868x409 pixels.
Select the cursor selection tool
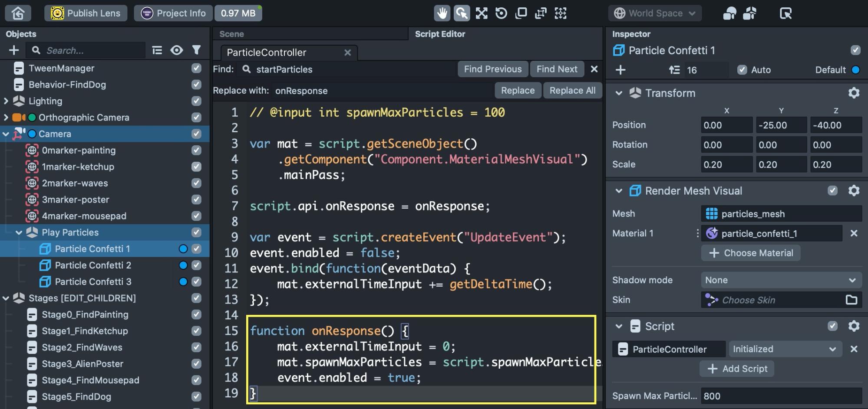(462, 13)
